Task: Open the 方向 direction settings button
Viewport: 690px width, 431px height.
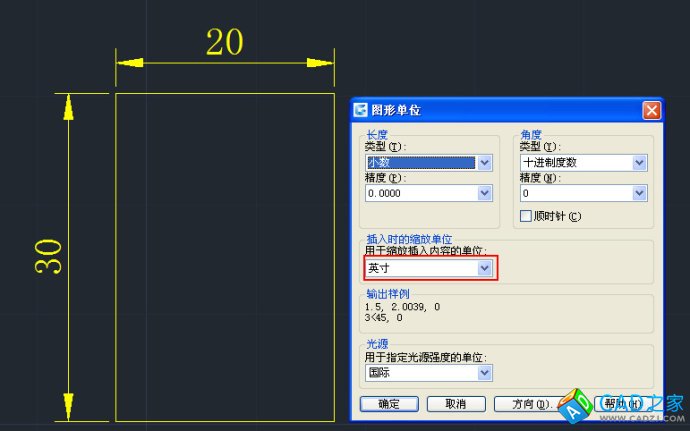Action: [x=531, y=404]
